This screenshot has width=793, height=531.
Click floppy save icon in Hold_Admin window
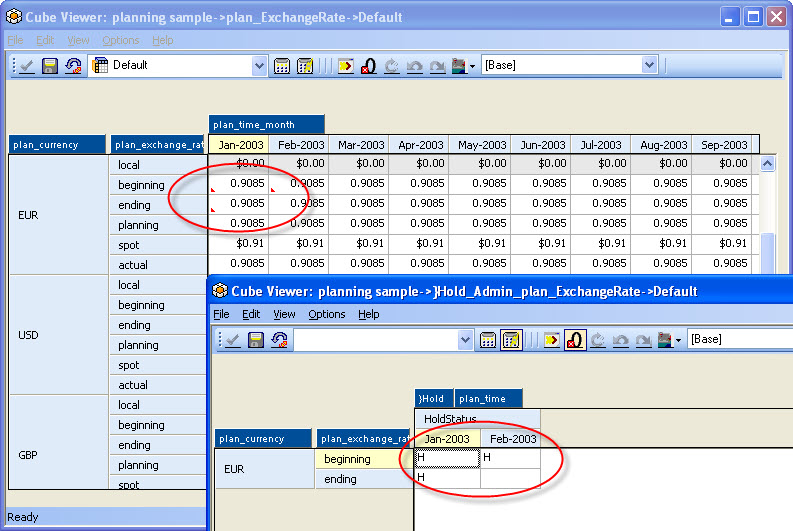(x=256, y=340)
